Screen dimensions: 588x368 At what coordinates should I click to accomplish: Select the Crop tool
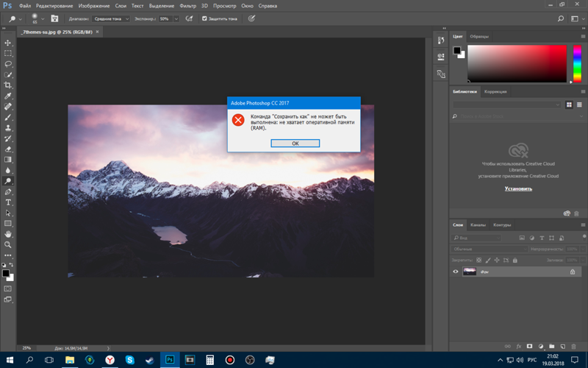8,85
